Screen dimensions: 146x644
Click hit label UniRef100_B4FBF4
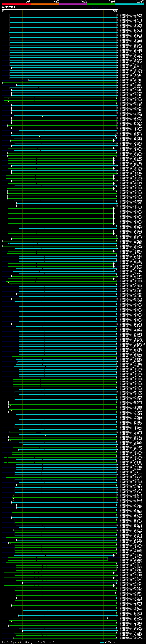pyautogui.click(x=131, y=58)
